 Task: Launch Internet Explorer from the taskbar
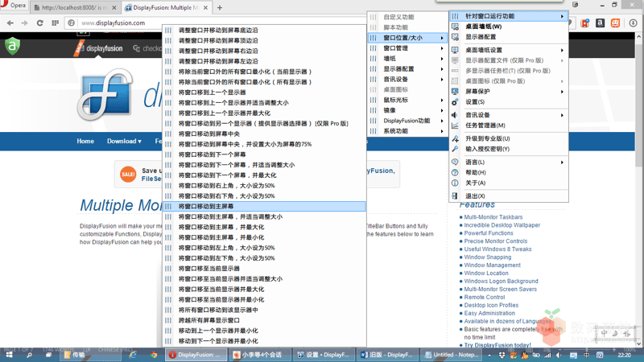133,355
